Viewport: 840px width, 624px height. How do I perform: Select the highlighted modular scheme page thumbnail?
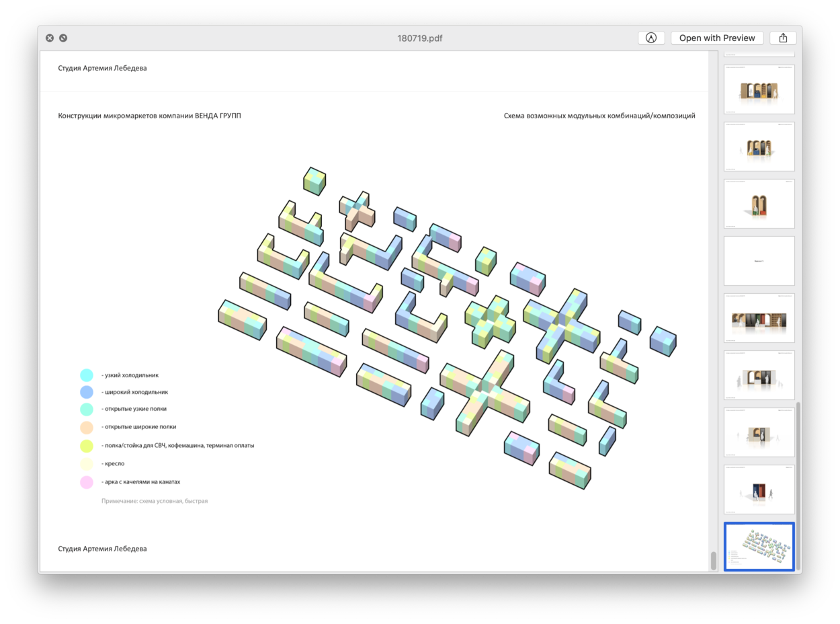(759, 547)
